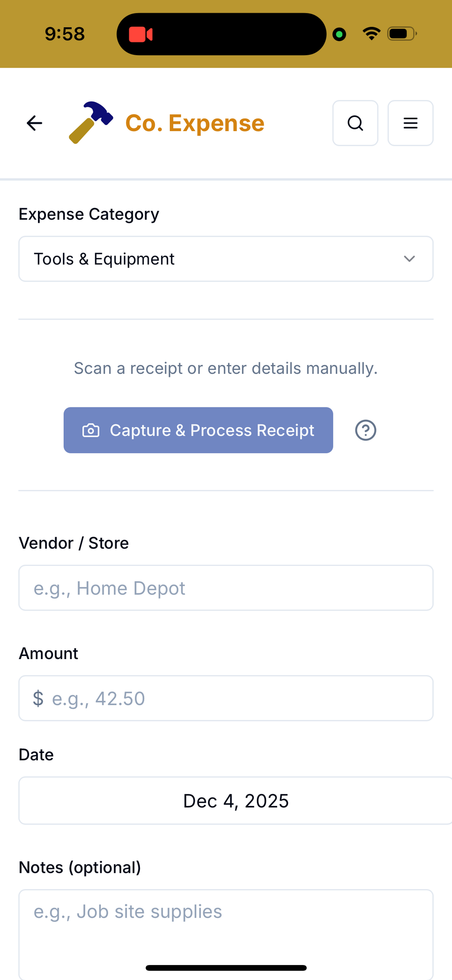Tap the back arrow icon
The image size is (452, 980).
[x=34, y=123]
